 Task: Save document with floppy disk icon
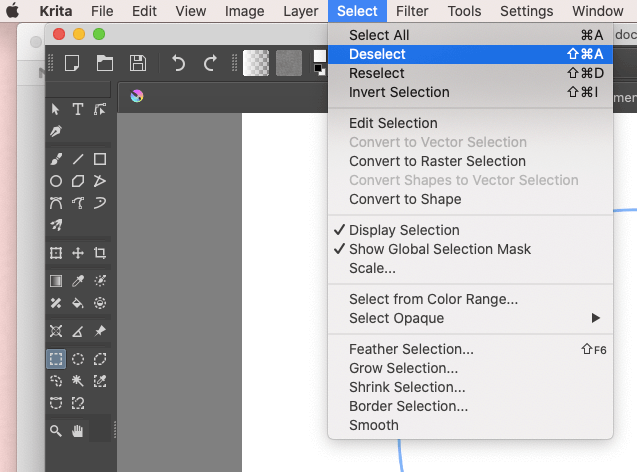(138, 63)
